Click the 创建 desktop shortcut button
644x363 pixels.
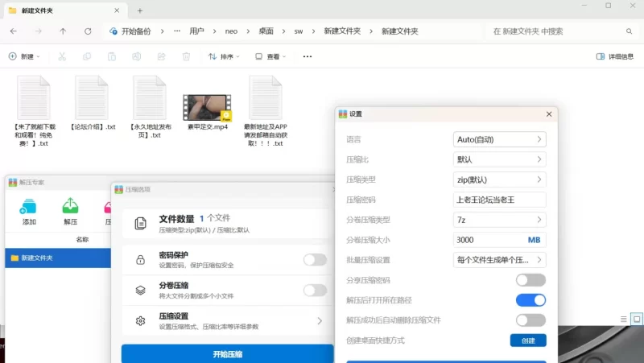coord(528,340)
